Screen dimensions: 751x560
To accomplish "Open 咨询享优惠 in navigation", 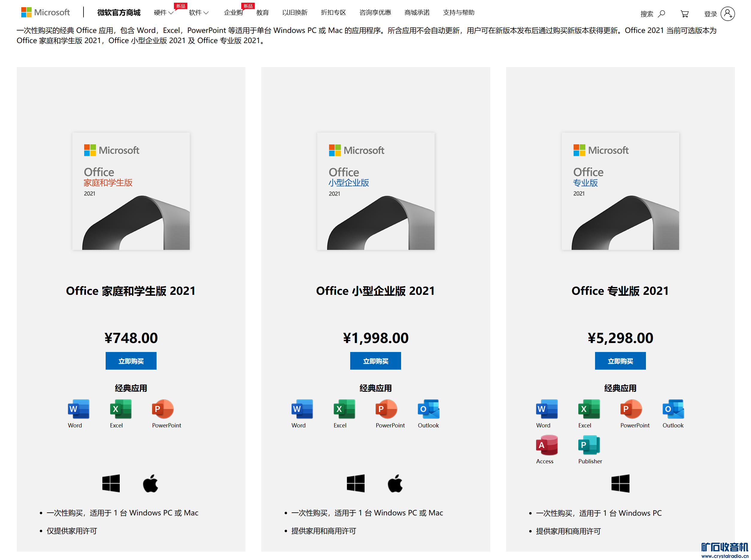I will coord(375,13).
